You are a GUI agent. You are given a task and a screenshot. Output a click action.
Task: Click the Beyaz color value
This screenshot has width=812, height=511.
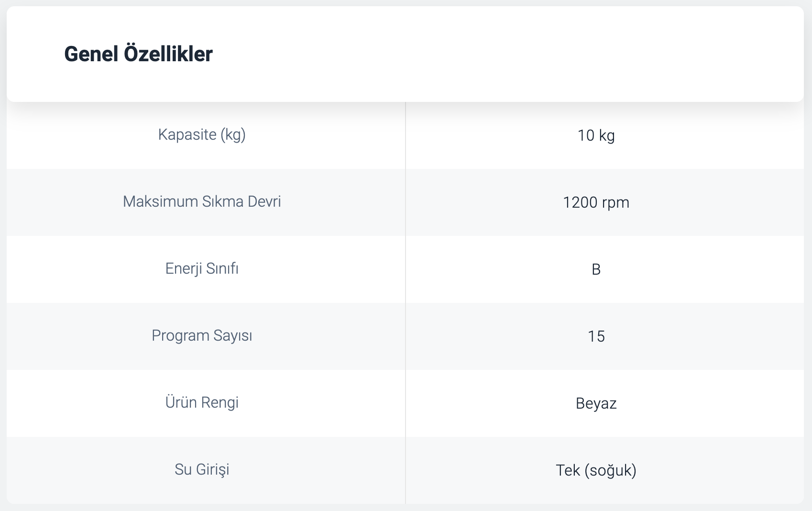tap(596, 403)
